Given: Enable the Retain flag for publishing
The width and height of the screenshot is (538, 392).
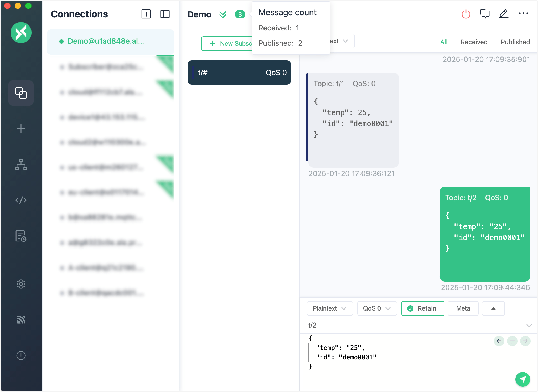Looking at the screenshot, I should (422, 308).
